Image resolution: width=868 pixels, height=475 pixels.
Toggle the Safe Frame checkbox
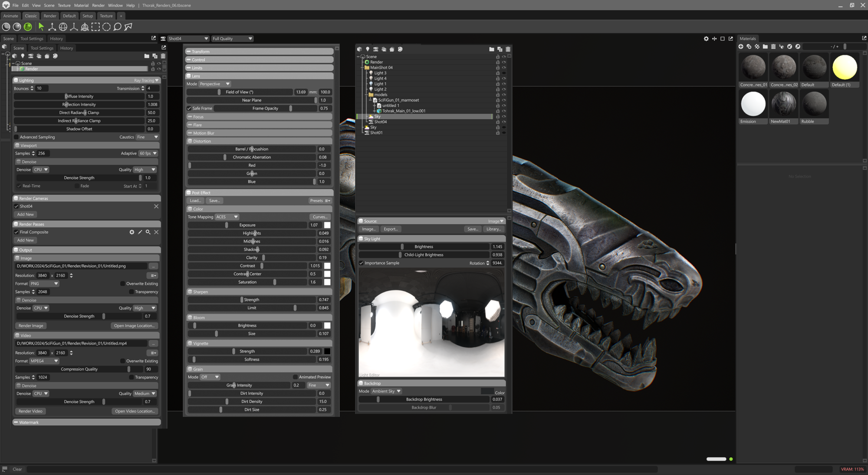[189, 109]
